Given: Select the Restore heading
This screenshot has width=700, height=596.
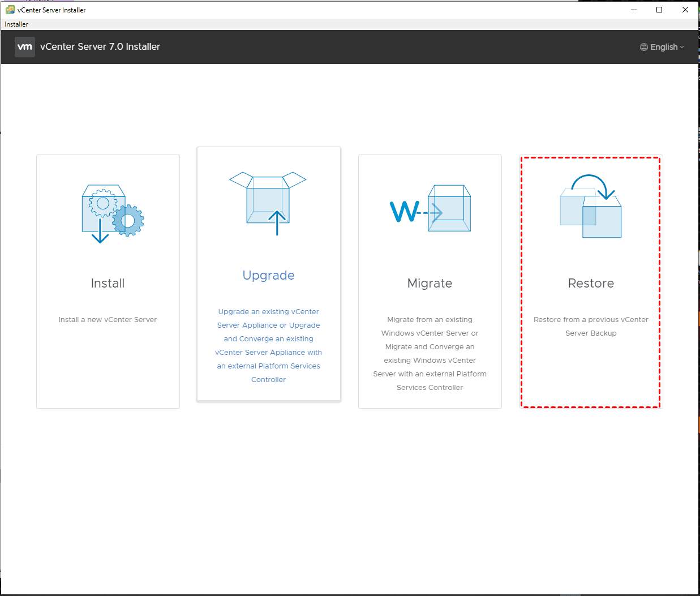Looking at the screenshot, I should click(x=591, y=283).
